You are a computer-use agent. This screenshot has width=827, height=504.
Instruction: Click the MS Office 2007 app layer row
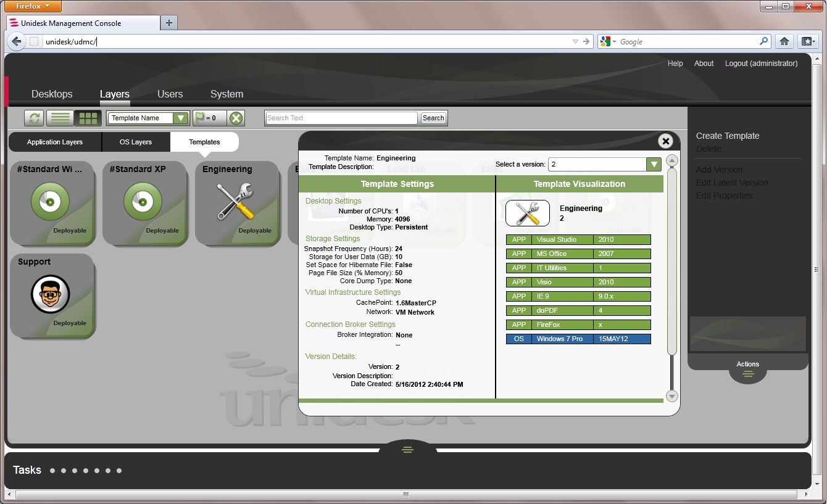point(578,254)
